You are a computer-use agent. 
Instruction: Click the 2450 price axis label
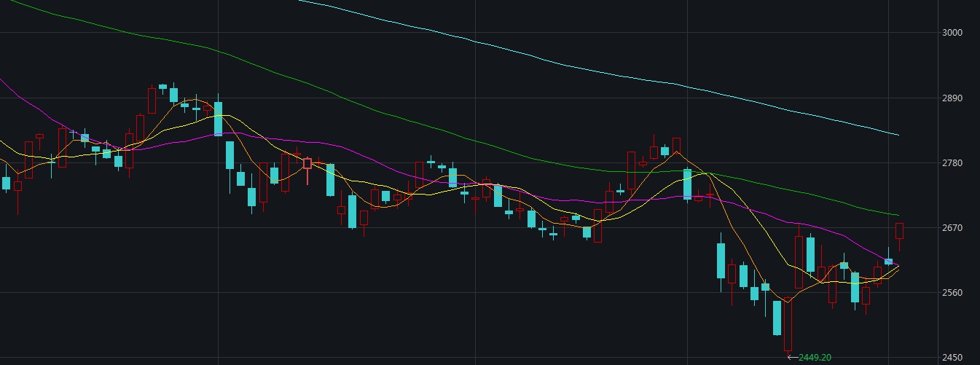953,358
